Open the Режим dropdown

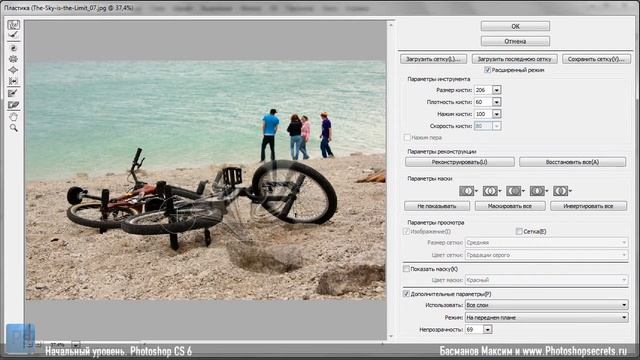click(547, 317)
